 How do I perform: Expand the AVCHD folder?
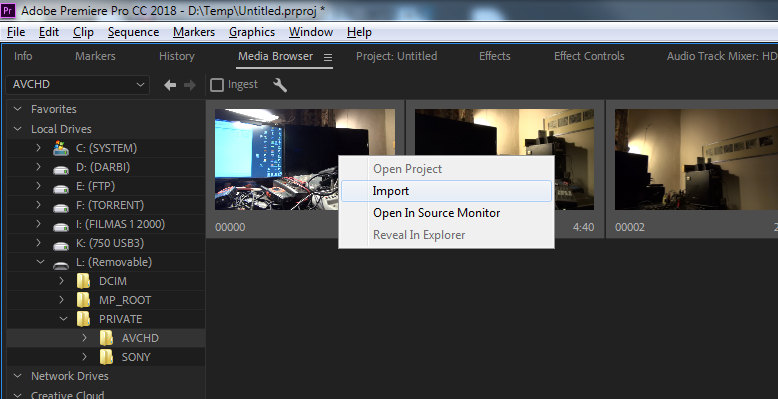(84, 337)
